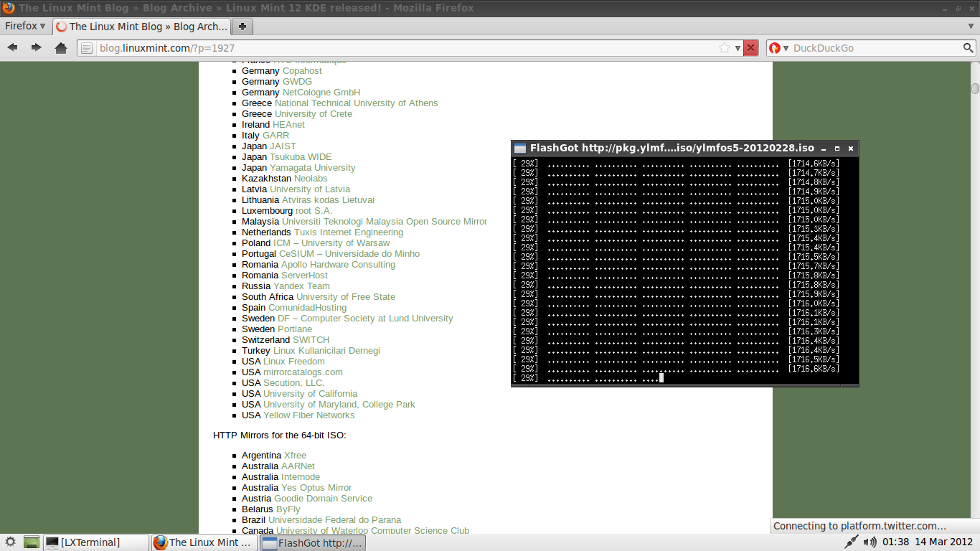Open the Japan JAIST mirror link
980x551 pixels.
(283, 146)
